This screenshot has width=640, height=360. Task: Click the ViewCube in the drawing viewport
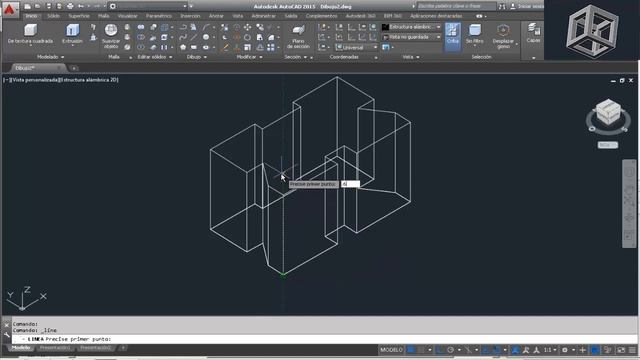(608, 112)
